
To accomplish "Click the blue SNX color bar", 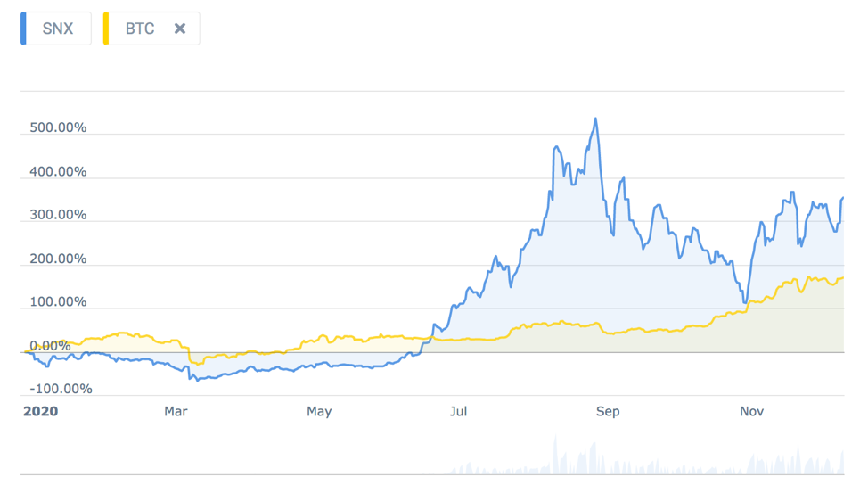I will (x=23, y=29).
